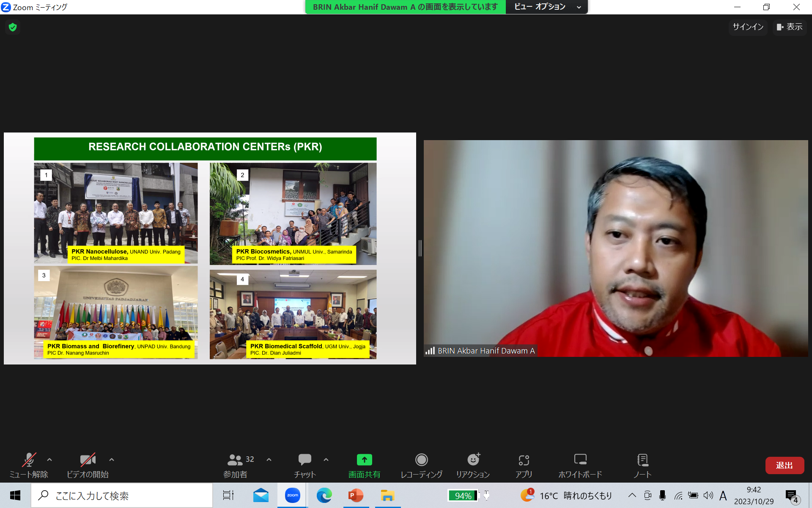Click the Windows taskbar search box
This screenshot has height=508, width=812.
[x=122, y=495]
